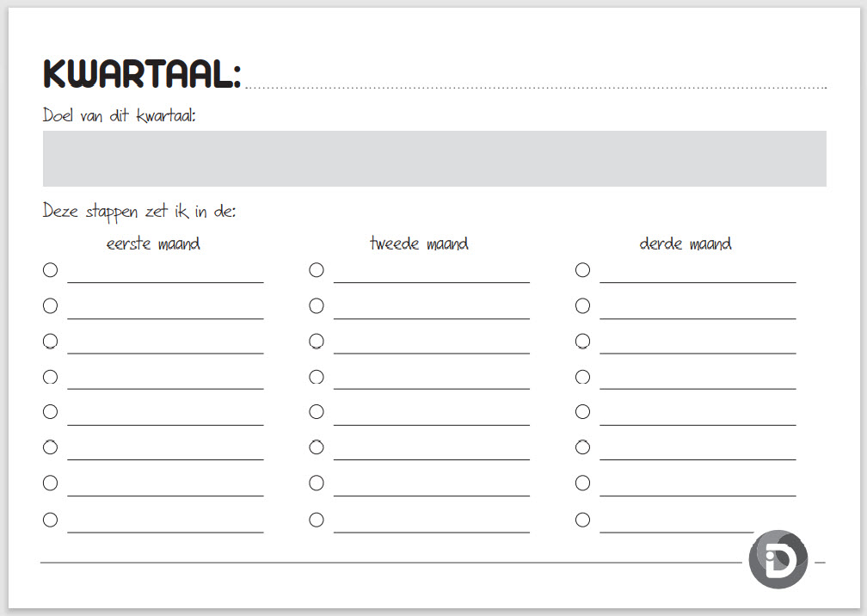Click first writing line under eerste maand
Image resolution: width=867 pixels, height=616 pixels.
(x=165, y=282)
